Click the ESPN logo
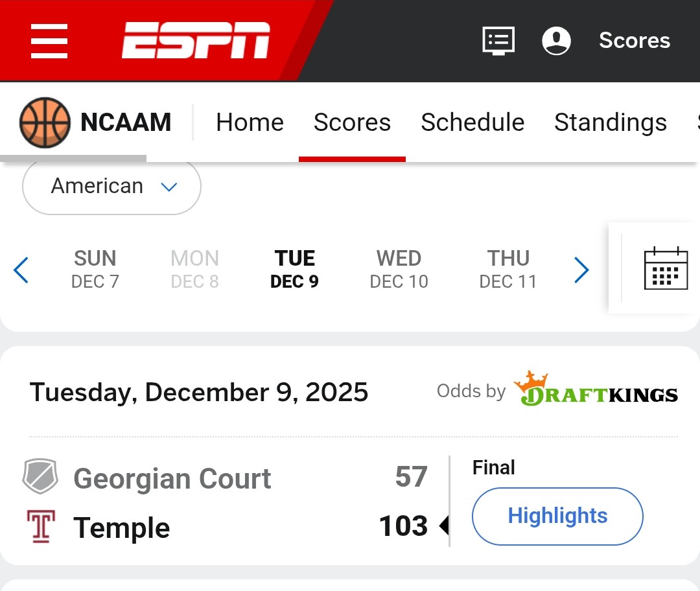700x591 pixels. coord(196,41)
